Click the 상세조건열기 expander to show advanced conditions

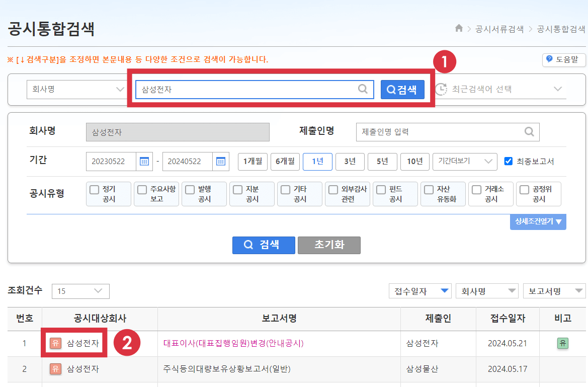pyautogui.click(x=538, y=221)
